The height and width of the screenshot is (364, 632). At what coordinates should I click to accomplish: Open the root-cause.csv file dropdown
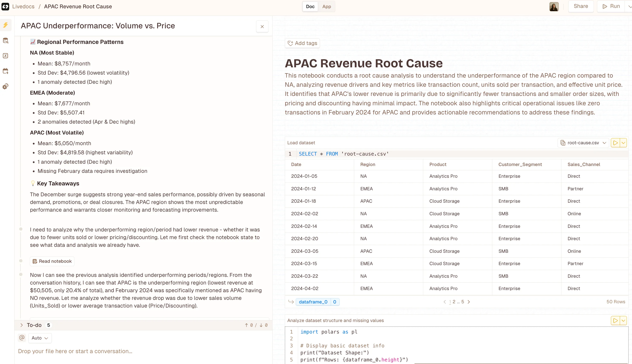click(x=583, y=143)
